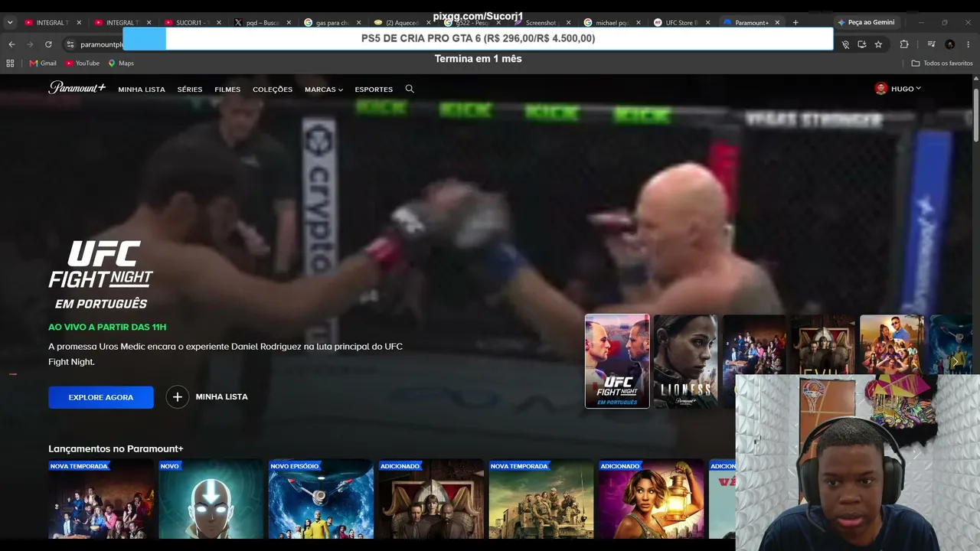The width and height of the screenshot is (980, 551).
Task: Open a new browser tab
Action: tap(795, 22)
